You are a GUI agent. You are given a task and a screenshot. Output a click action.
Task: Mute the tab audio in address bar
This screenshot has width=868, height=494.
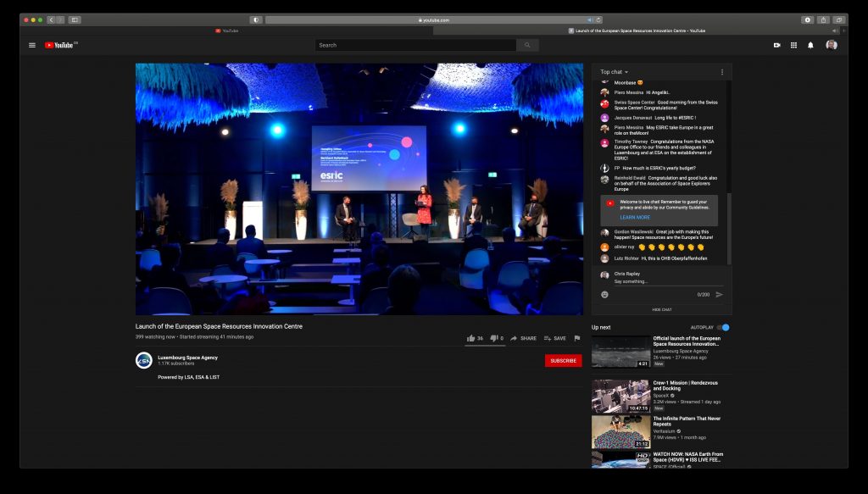click(590, 20)
